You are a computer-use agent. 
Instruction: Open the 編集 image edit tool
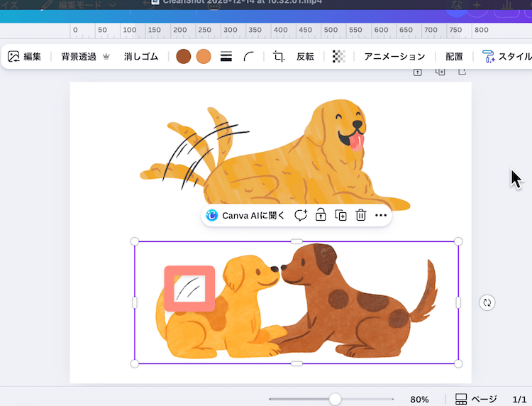[x=24, y=56]
